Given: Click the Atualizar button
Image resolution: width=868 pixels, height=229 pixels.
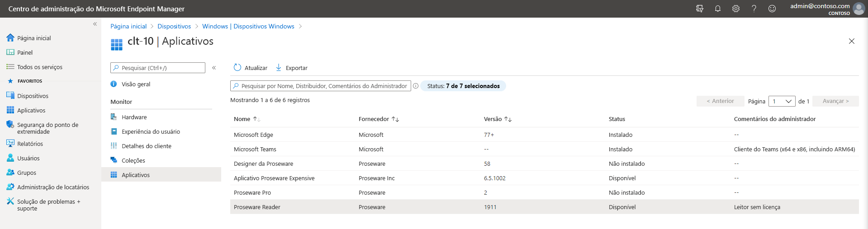Looking at the screenshot, I should click(x=251, y=68).
